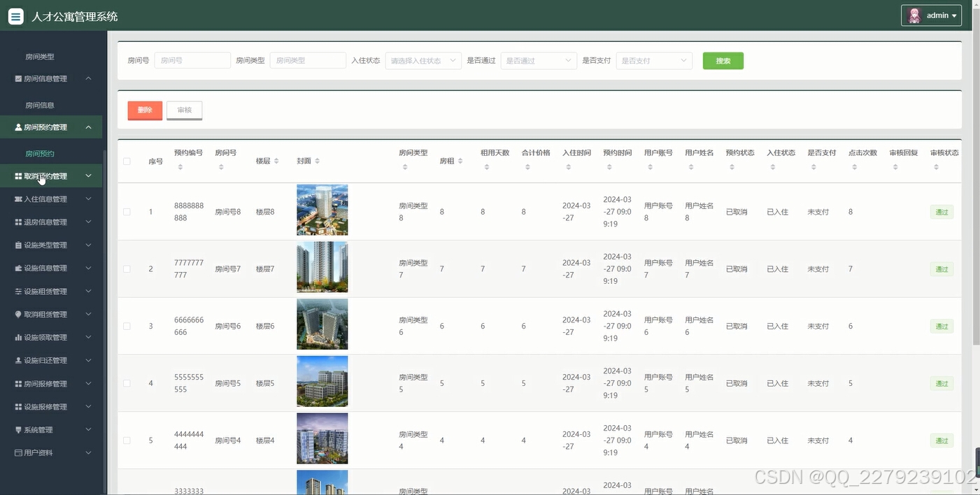
Task: Open the 退房信息管理 menu
Action: [51, 222]
